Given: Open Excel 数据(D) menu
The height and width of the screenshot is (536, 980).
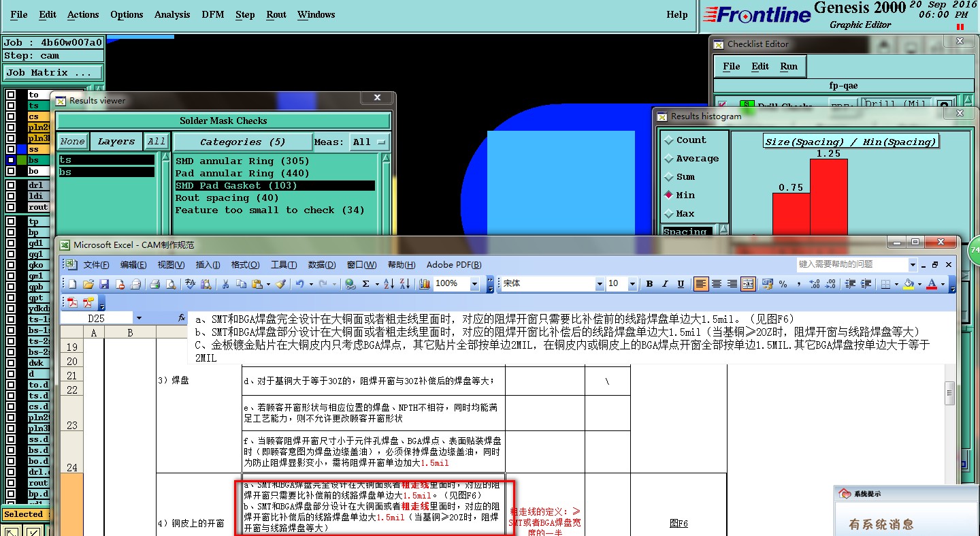Looking at the screenshot, I should [x=322, y=265].
